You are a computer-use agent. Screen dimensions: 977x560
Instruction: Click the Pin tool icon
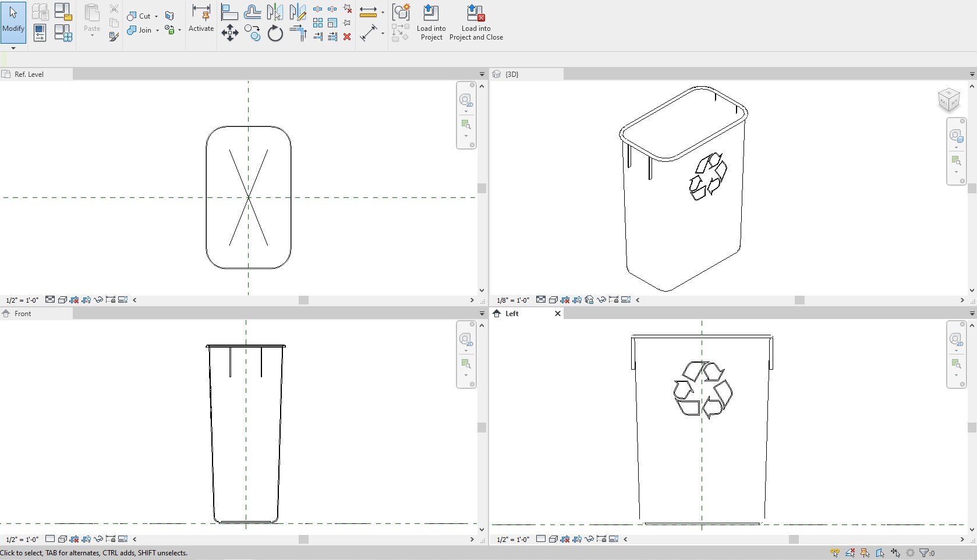pyautogui.click(x=348, y=23)
